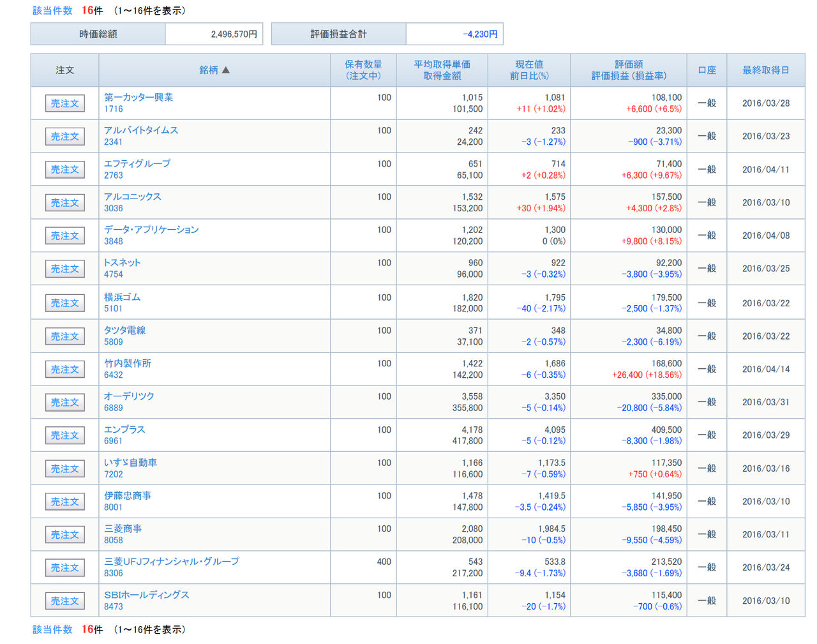Open いすゞ自動車 stock link
Image resolution: width=817 pixels, height=644 pixels.
tap(131, 463)
